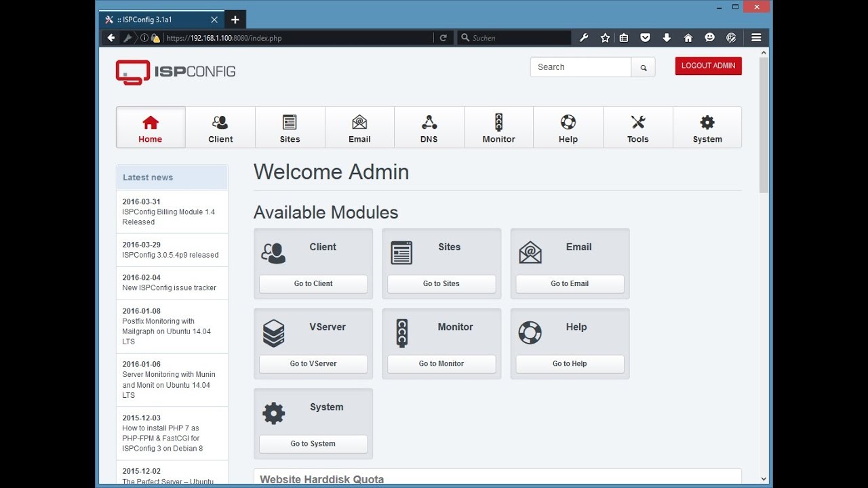
Task: Open the browser hamburger menu
Action: point(756,38)
